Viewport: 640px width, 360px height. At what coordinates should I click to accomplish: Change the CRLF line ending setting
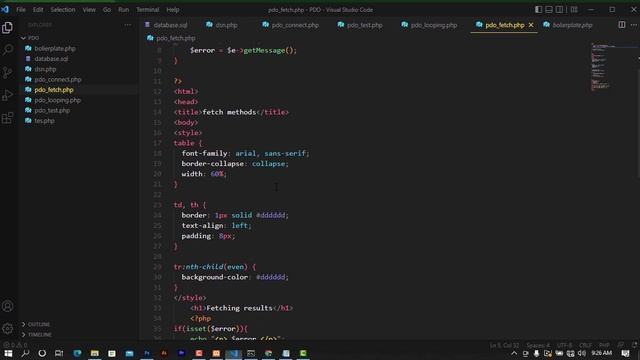(585, 345)
